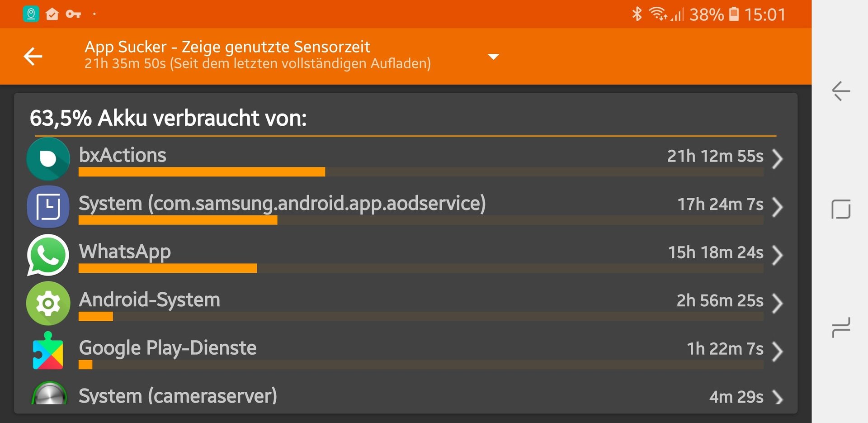Select the aodservice clock app icon

(x=48, y=207)
